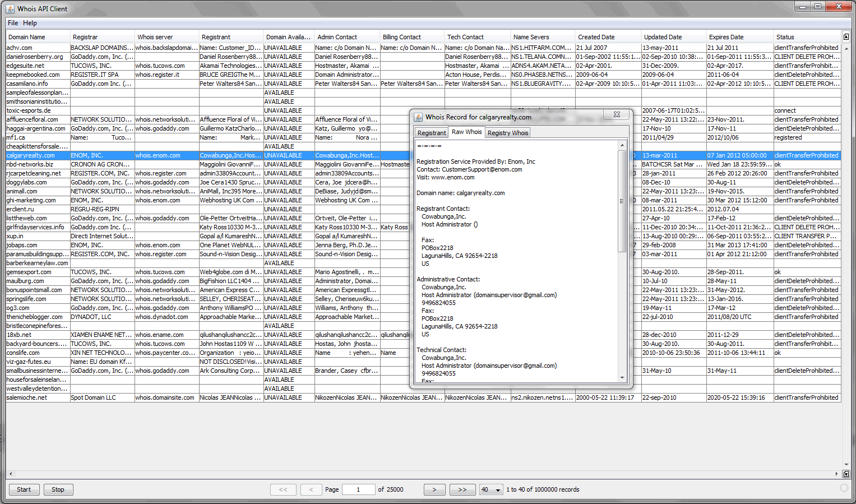Click the Registrant column header
Viewport: 856px width, 504px height.
[x=230, y=37]
